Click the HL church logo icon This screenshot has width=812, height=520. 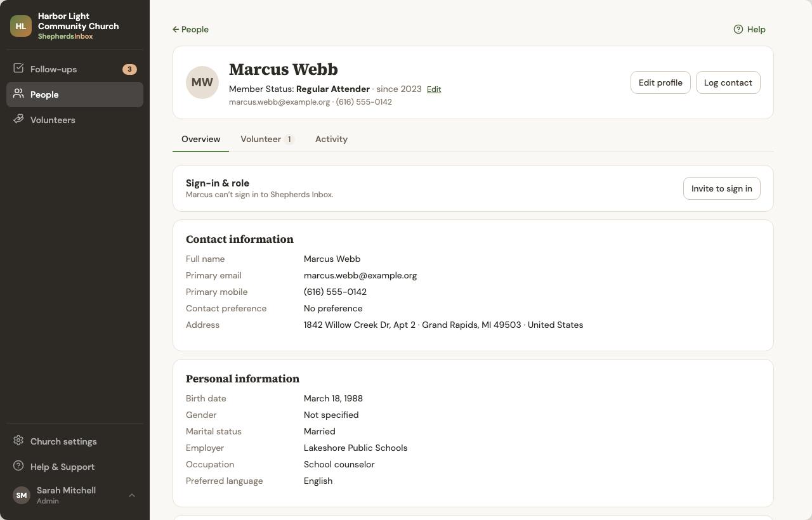[21, 26]
